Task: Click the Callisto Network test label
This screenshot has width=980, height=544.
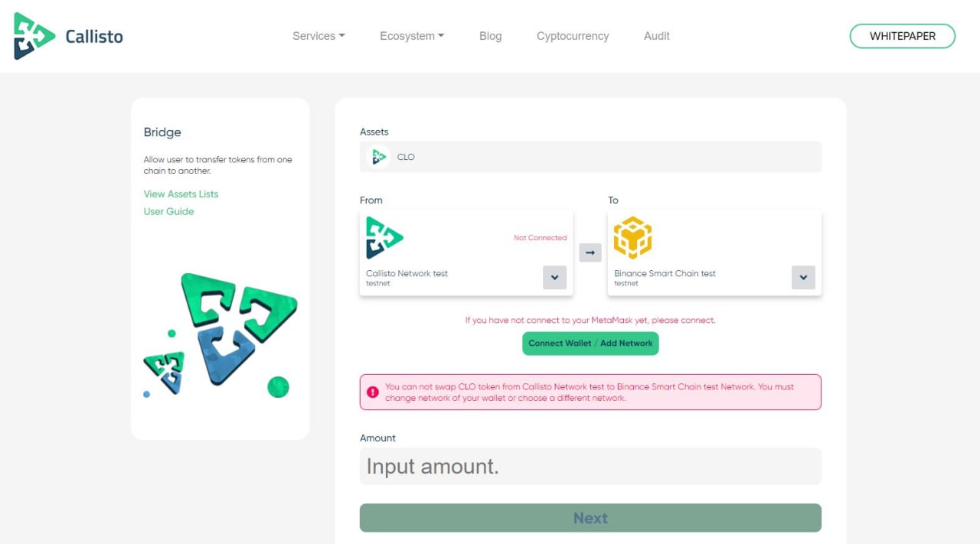Action: pyautogui.click(x=407, y=273)
